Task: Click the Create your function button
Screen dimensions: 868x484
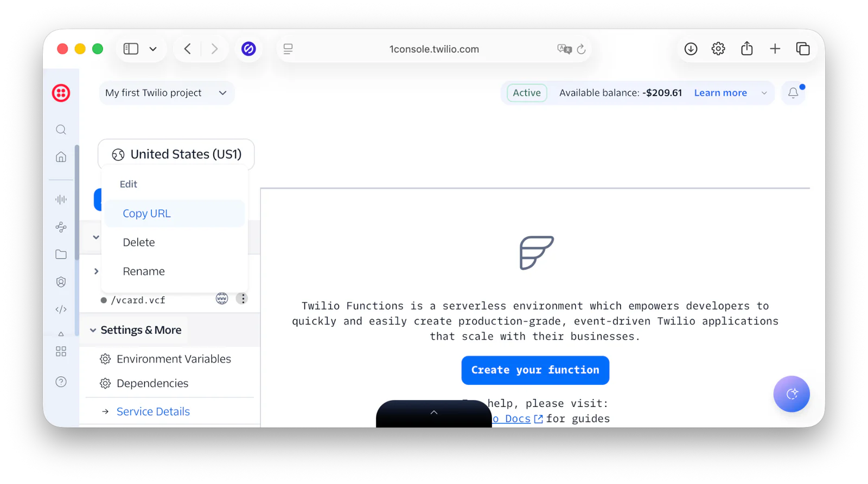Action: [535, 370]
